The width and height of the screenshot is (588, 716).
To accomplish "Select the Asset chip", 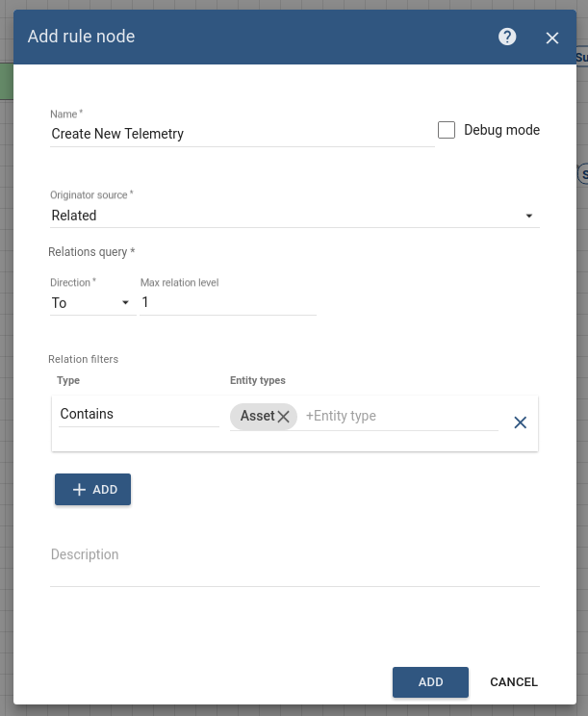I will pos(257,416).
